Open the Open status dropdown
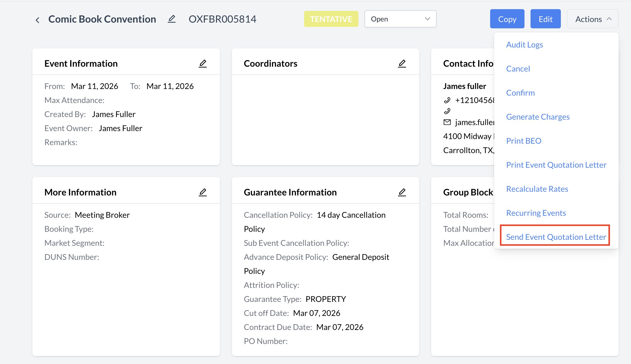Screen dimensions: 631x364 point(400,19)
